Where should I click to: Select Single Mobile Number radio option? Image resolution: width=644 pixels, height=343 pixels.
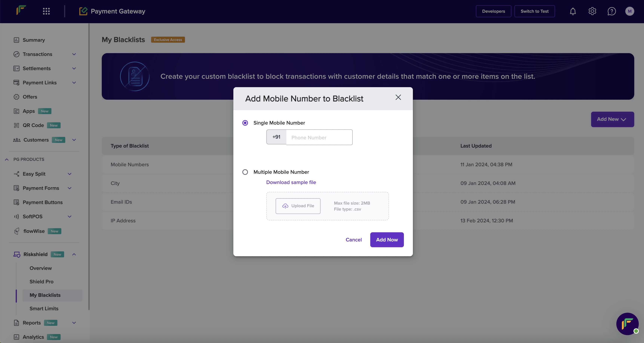click(x=245, y=123)
